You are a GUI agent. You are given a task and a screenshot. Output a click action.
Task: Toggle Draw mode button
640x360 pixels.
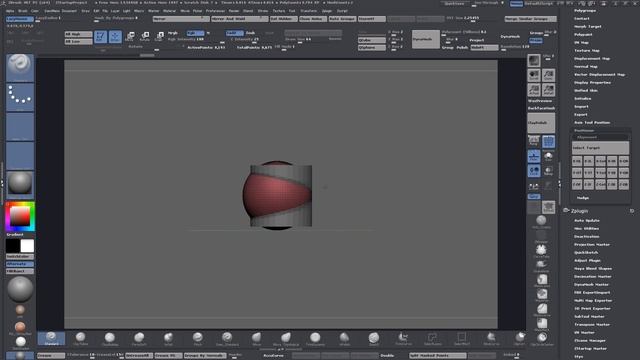click(115, 37)
